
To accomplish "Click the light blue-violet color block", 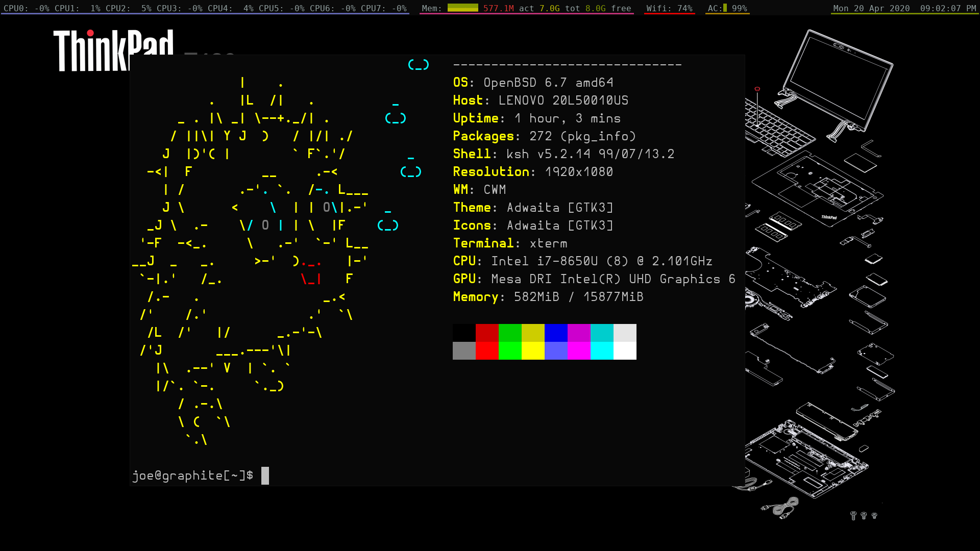I will tap(556, 350).
